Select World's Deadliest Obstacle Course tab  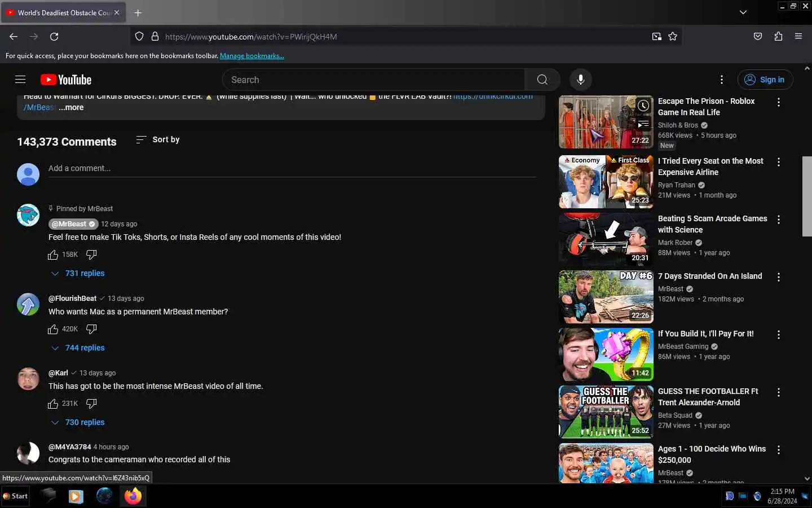63,12
